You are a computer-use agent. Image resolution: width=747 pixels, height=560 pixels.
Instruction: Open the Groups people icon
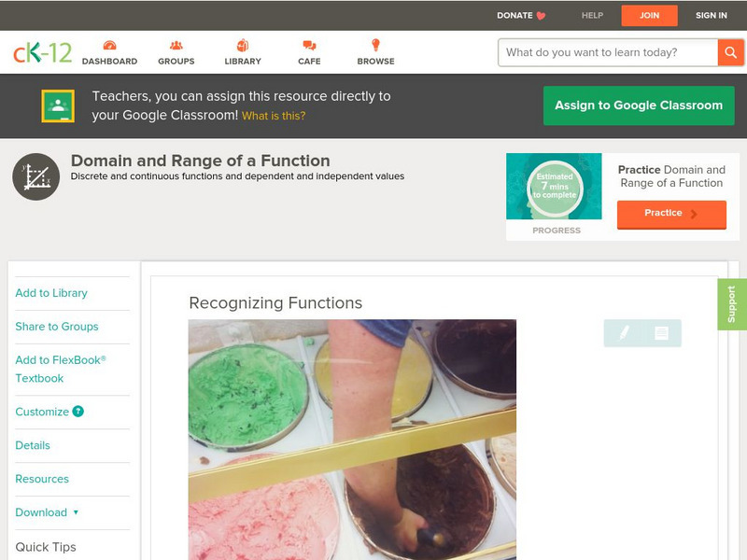[x=176, y=46]
